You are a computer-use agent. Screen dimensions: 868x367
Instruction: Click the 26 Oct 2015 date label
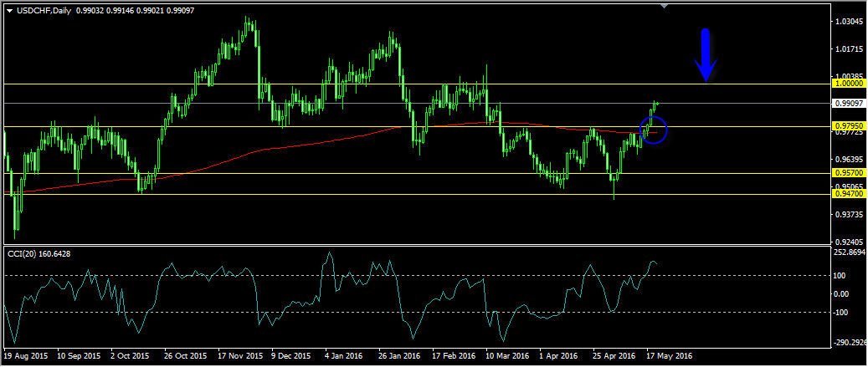click(x=187, y=356)
